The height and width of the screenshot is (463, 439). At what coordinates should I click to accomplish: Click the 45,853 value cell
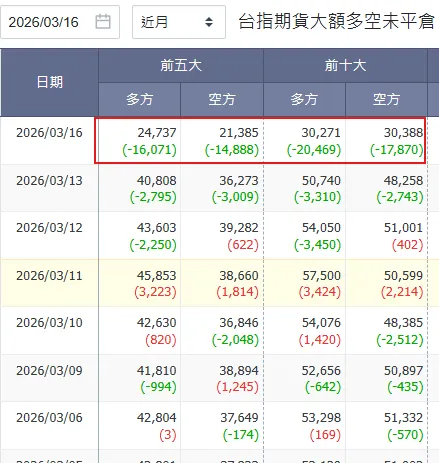[139, 283]
